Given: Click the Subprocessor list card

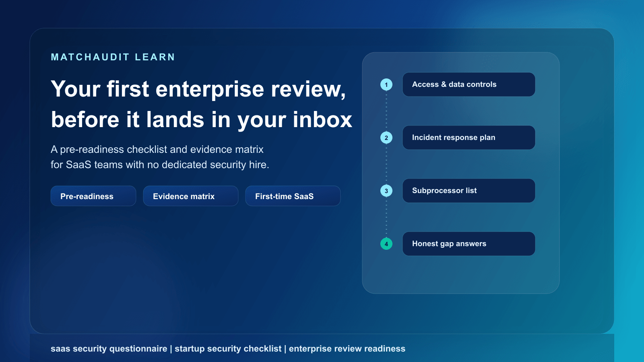Looking at the screenshot, I should tap(469, 191).
